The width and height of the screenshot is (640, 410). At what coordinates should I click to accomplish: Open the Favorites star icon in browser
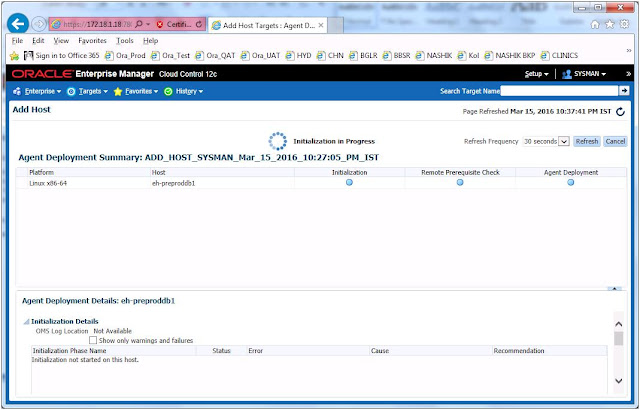[x=610, y=24]
